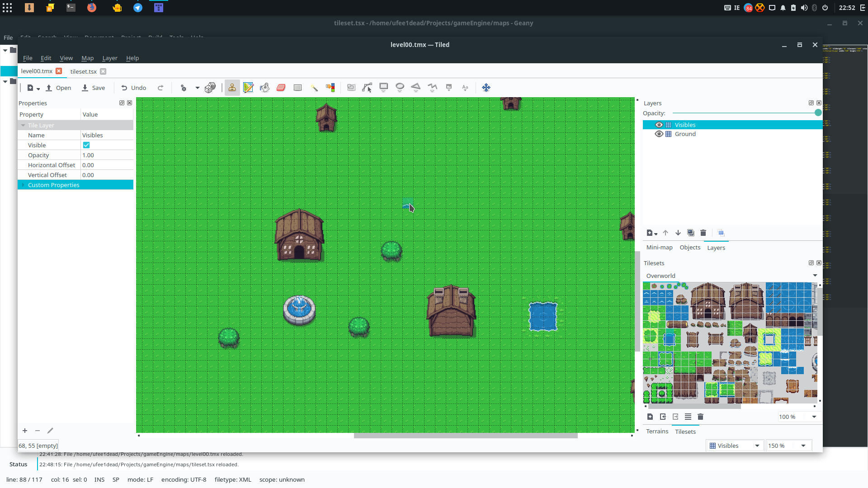Click Embed Tileset icon

click(x=663, y=417)
